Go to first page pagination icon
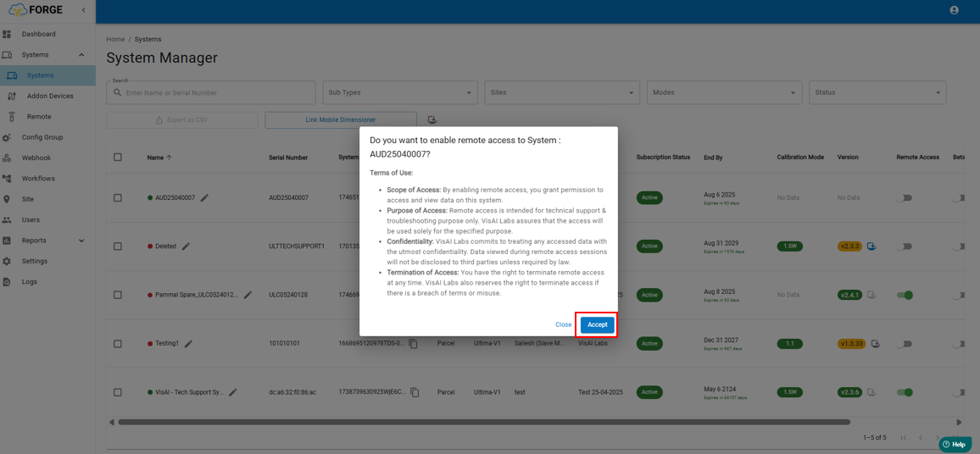 903,437
